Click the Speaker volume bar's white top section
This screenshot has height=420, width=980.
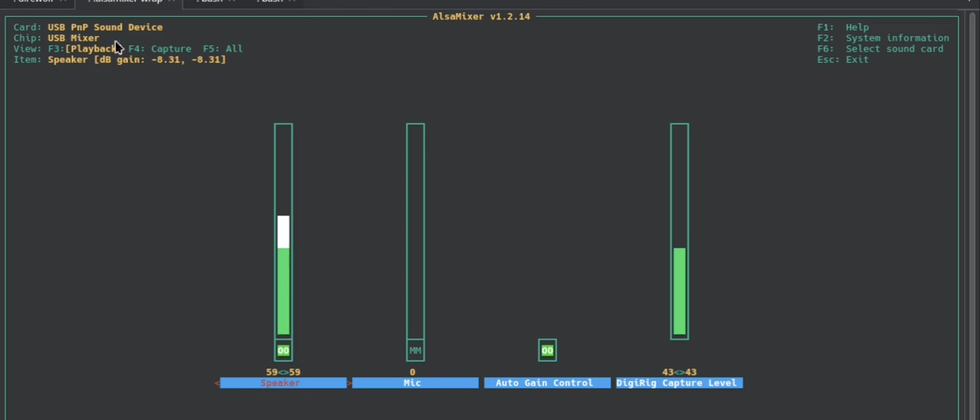pyautogui.click(x=283, y=232)
